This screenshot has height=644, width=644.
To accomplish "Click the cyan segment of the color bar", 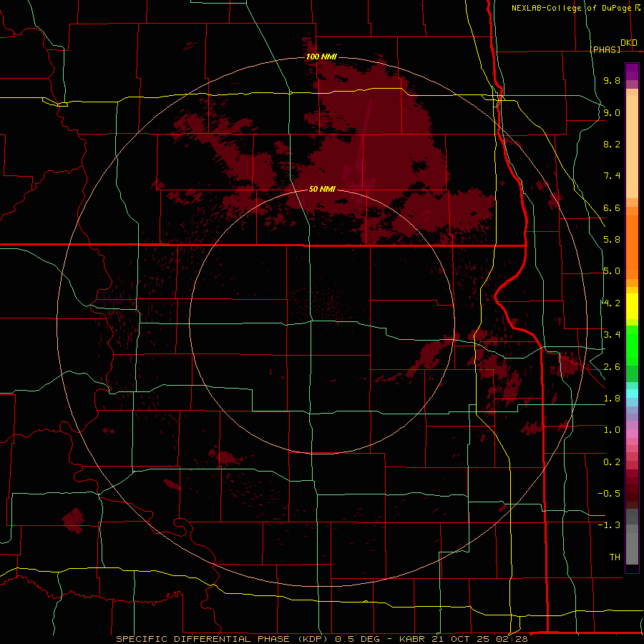I will [x=632, y=394].
